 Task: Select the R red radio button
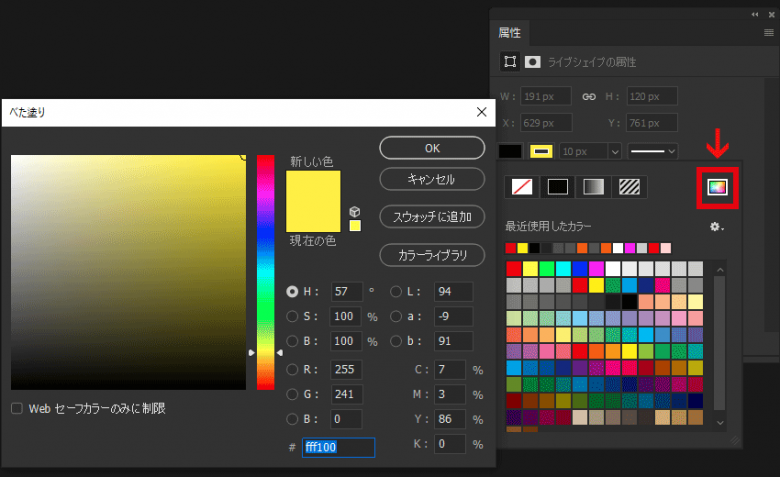tap(292, 370)
